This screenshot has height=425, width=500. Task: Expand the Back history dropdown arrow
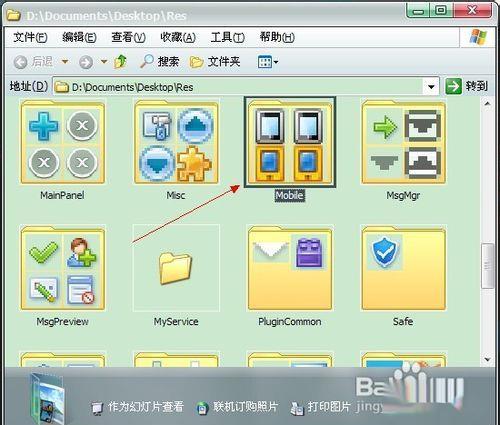point(65,62)
